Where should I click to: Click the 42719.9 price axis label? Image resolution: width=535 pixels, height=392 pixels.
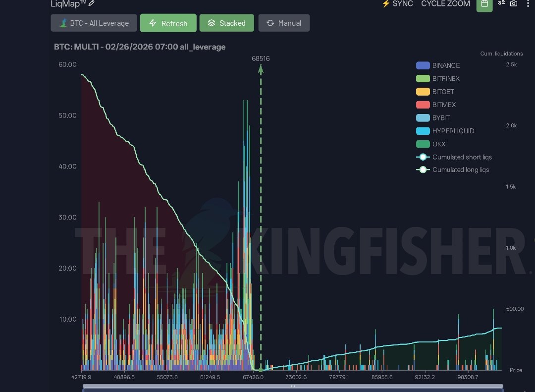81,377
